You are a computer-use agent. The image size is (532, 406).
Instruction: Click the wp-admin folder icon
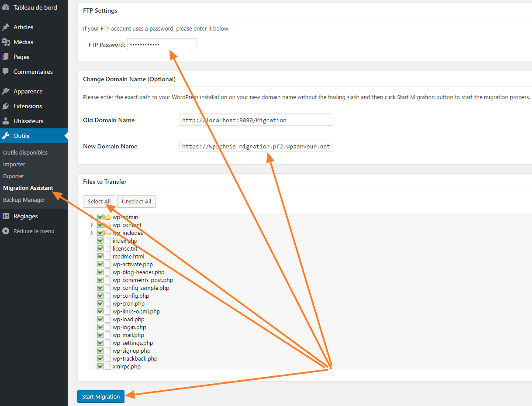[x=107, y=217]
